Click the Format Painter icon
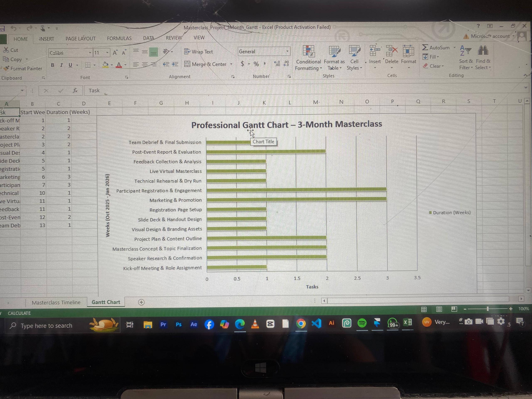 (x=6, y=68)
